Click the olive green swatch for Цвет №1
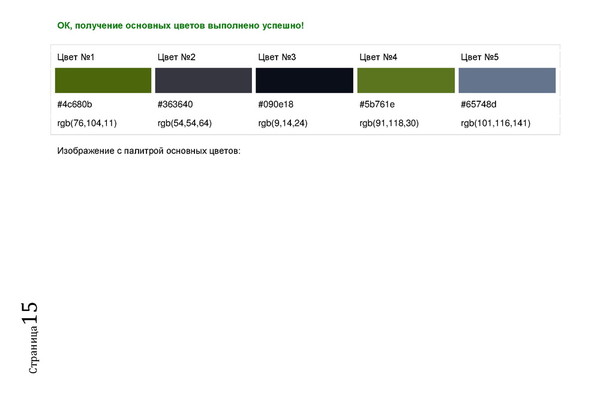Viewport: 600px width, 399px height. [103, 80]
